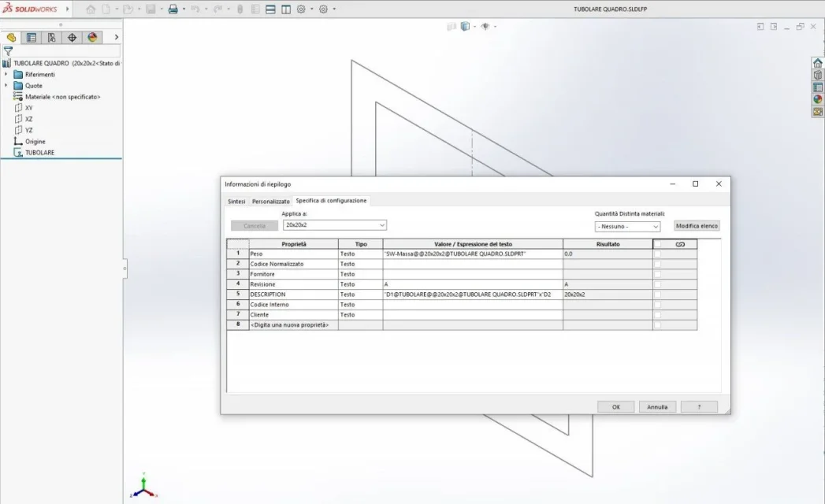Open the FeatureManager design tree tab
Screen dimensions: 825x504
(x=11, y=37)
